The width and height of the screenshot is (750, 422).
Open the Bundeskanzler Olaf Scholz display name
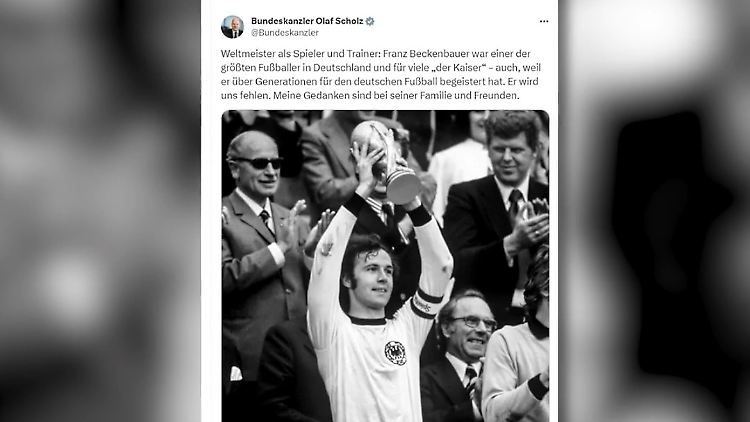307,21
